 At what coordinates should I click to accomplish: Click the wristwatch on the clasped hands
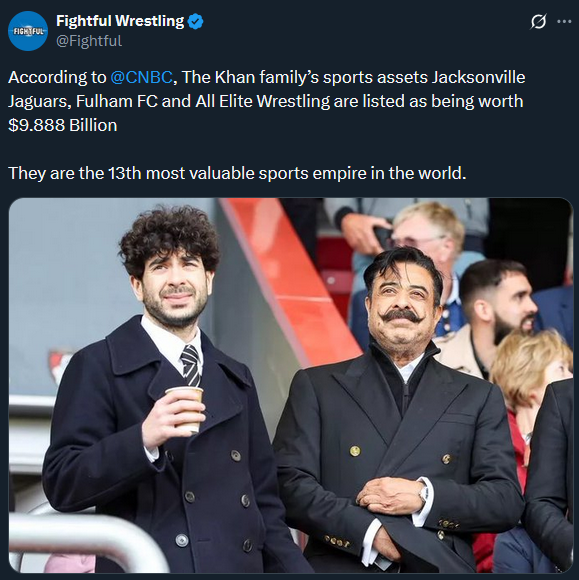[x=424, y=492]
